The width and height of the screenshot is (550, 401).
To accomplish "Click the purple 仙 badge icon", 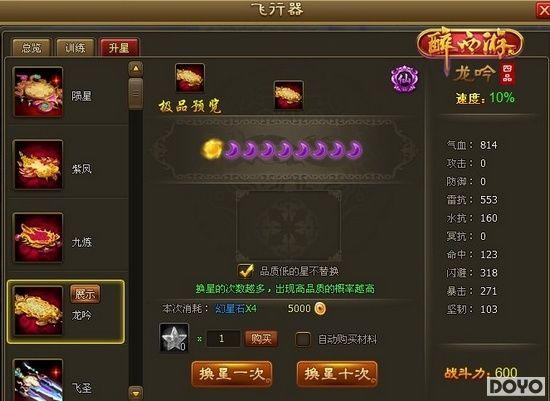I will (405, 79).
